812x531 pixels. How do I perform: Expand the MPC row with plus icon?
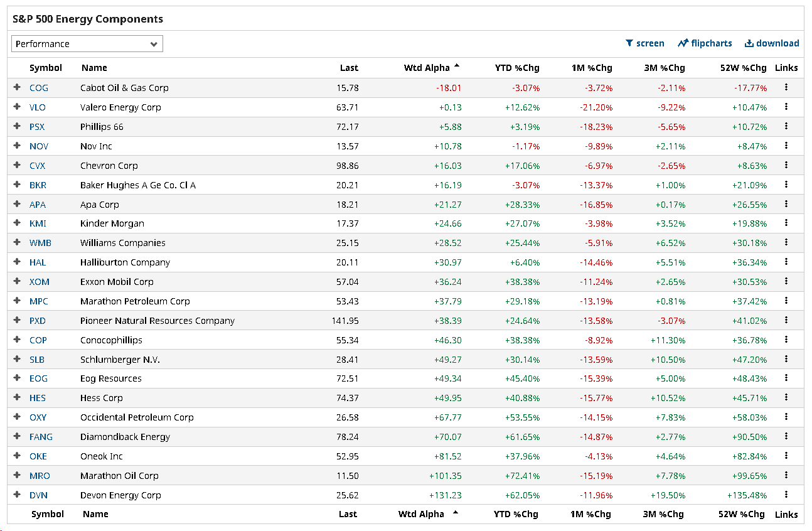pyautogui.click(x=17, y=301)
